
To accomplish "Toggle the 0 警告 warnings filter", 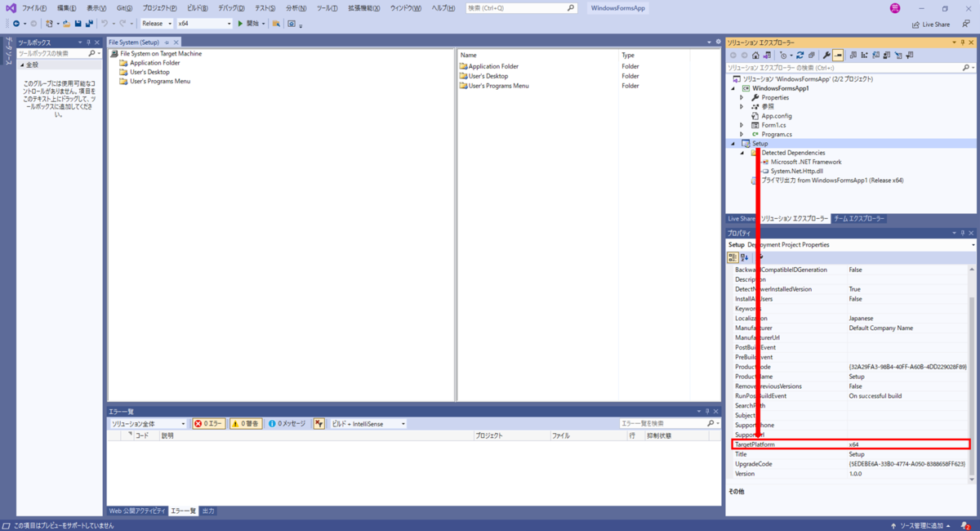I will 246,424.
